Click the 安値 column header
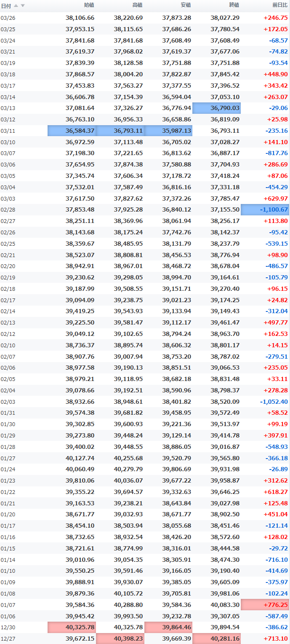 186,5
